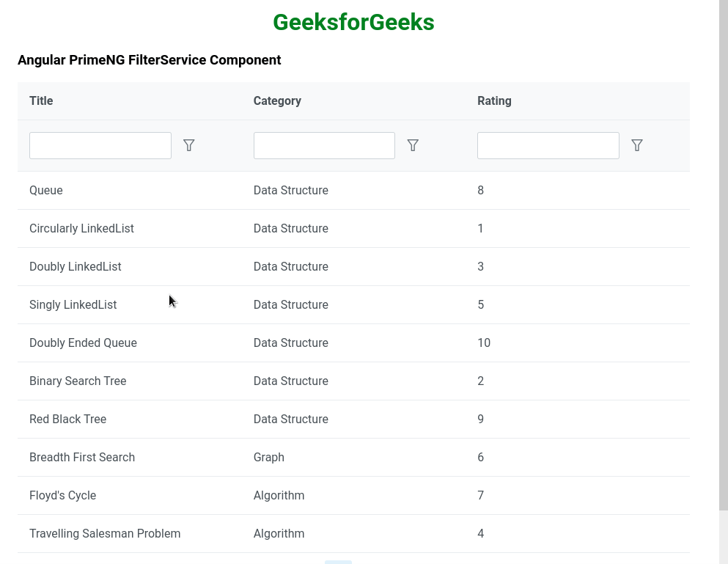Select the Travelling Salesman Problem row

[105, 533]
